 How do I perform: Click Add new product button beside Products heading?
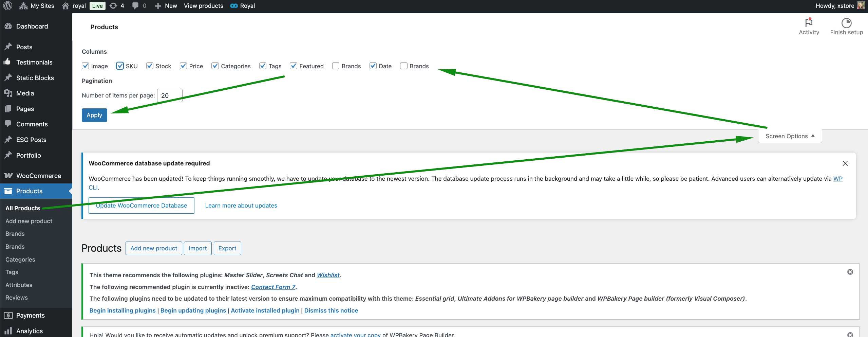pos(154,248)
